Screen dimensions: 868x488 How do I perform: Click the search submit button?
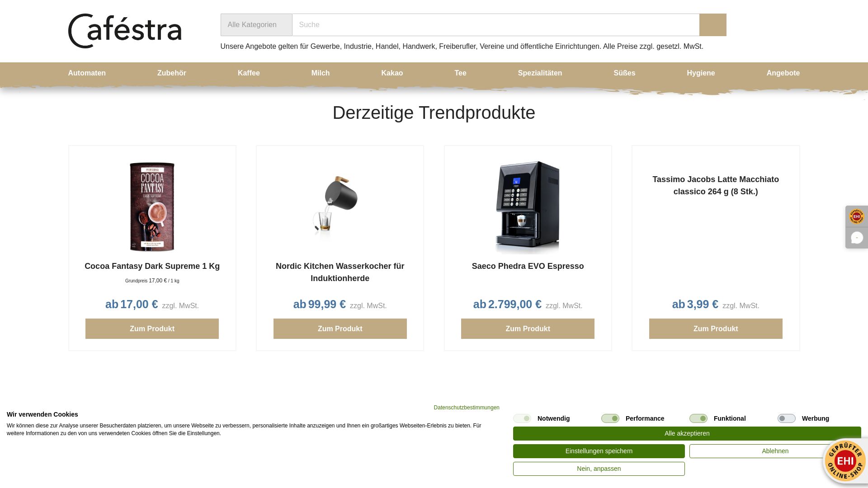coord(712,25)
